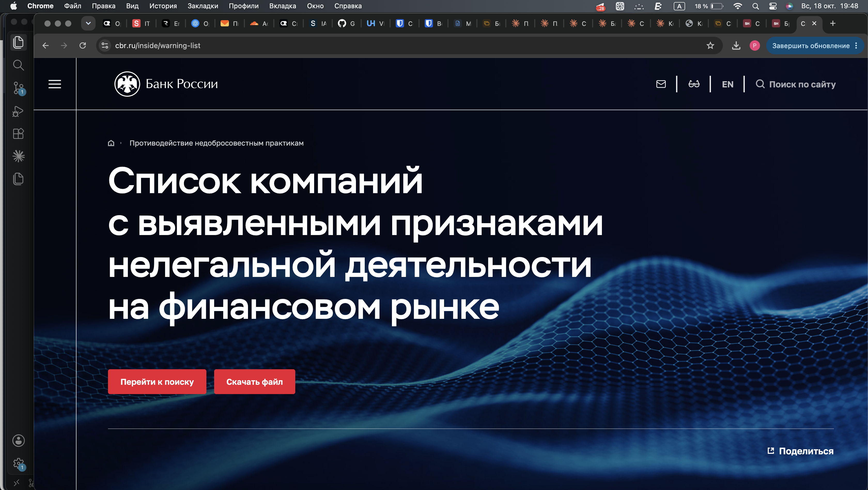Viewport: 868px width, 490px height.
Task: Open the hamburger site menu
Action: coord(55,84)
